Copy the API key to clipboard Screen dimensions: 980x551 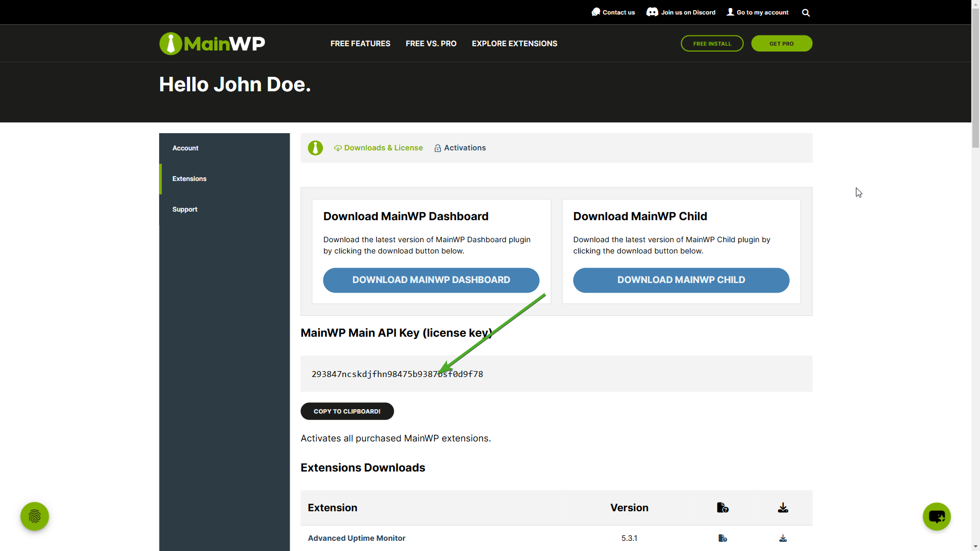click(x=347, y=411)
